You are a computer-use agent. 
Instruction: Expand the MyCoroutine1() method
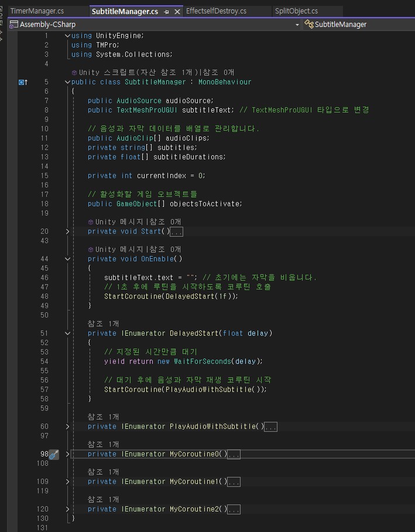pos(67,482)
